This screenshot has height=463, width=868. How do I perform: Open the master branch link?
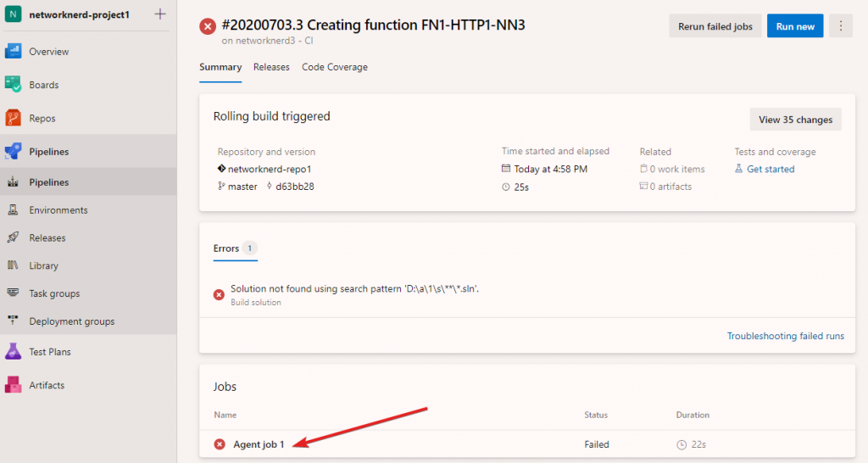(242, 187)
